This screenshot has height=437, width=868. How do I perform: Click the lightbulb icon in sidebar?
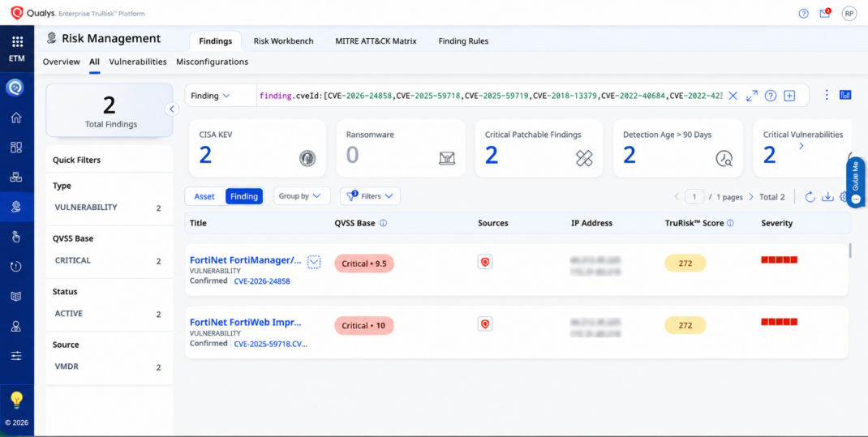coord(16,400)
